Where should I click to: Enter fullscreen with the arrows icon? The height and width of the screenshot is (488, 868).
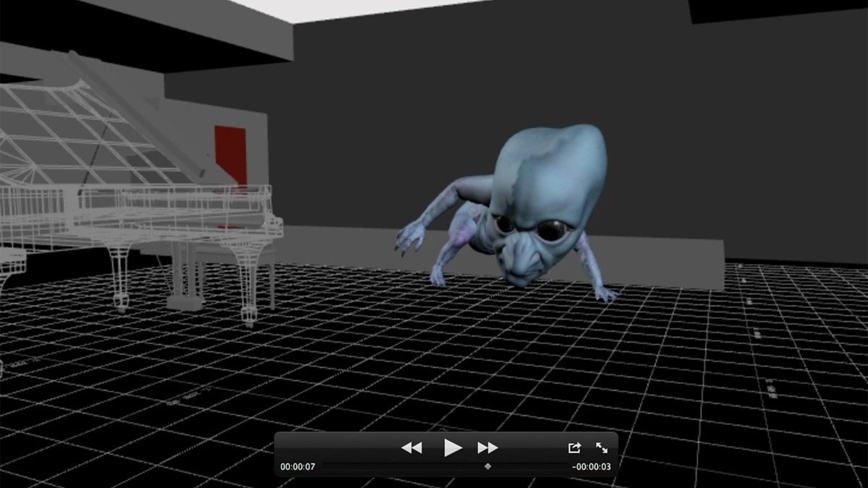602,448
